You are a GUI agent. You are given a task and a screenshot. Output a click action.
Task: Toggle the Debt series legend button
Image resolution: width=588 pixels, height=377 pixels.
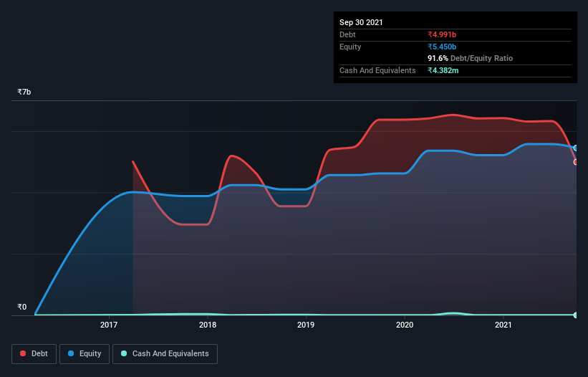(34, 354)
